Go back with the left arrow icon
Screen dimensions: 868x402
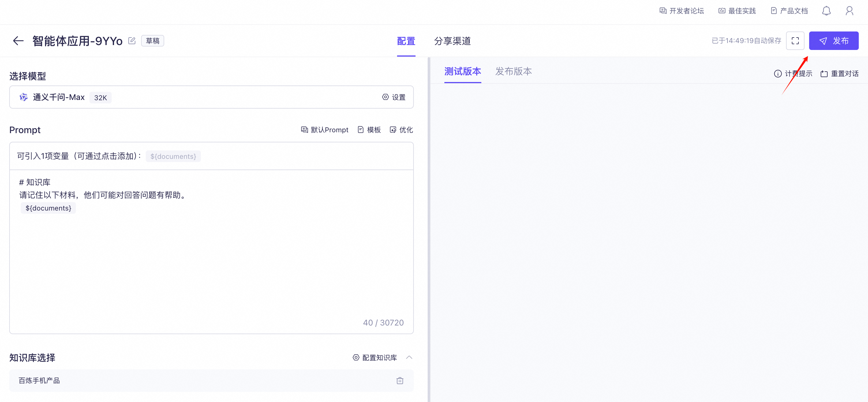(x=18, y=41)
